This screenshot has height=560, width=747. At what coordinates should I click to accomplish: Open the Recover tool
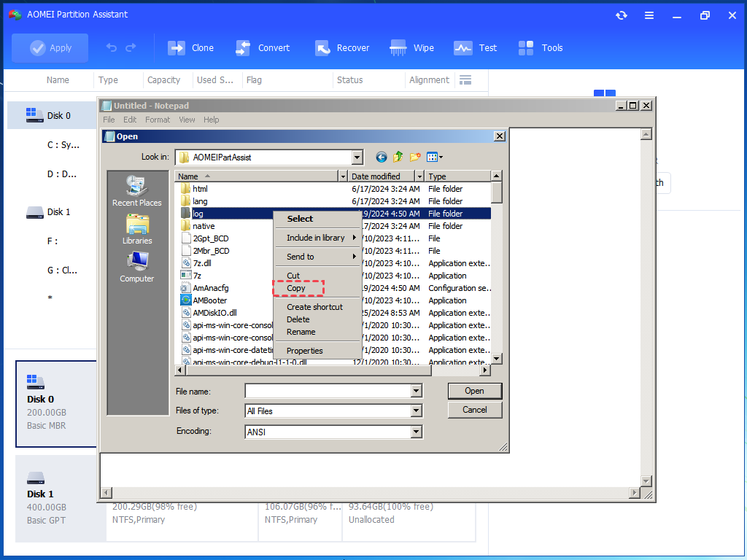point(342,47)
